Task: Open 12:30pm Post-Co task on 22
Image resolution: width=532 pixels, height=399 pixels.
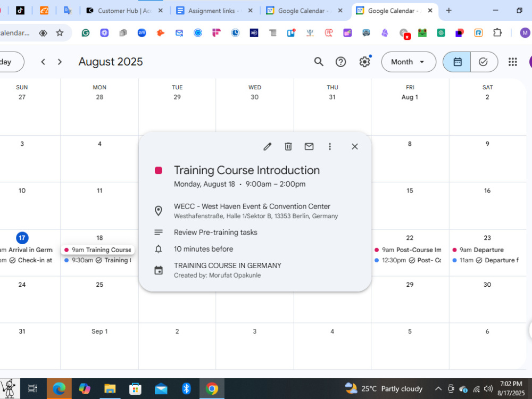Action: click(408, 260)
